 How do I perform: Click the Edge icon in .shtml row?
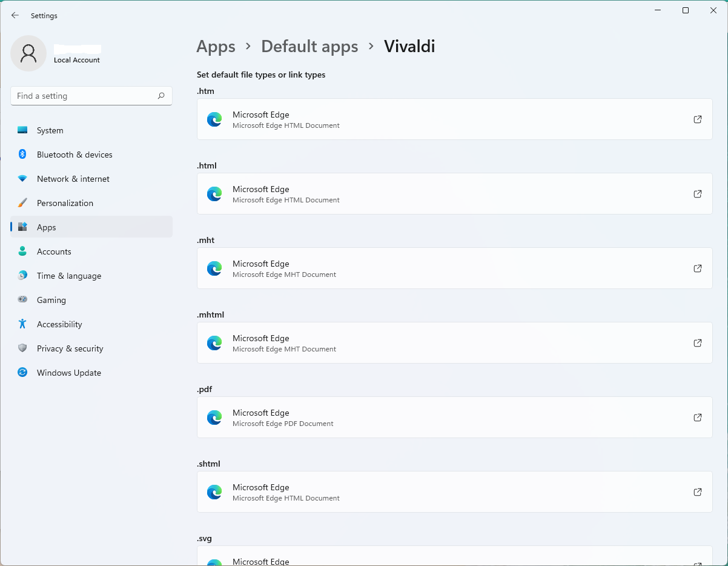pyautogui.click(x=214, y=492)
